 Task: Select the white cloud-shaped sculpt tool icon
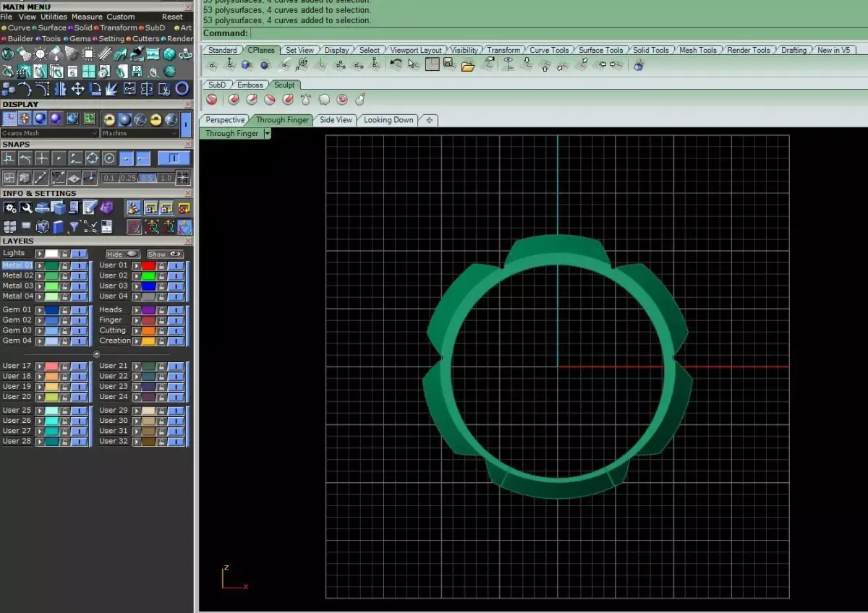(x=323, y=99)
